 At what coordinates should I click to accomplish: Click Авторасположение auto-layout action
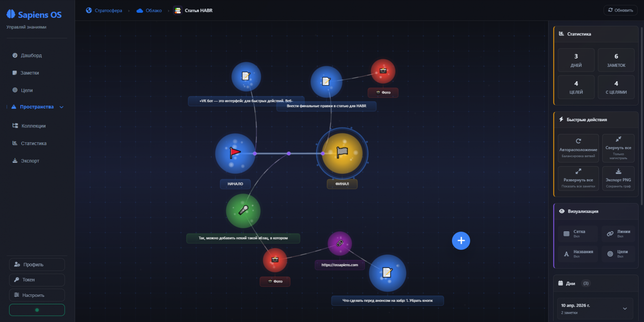pyautogui.click(x=578, y=148)
